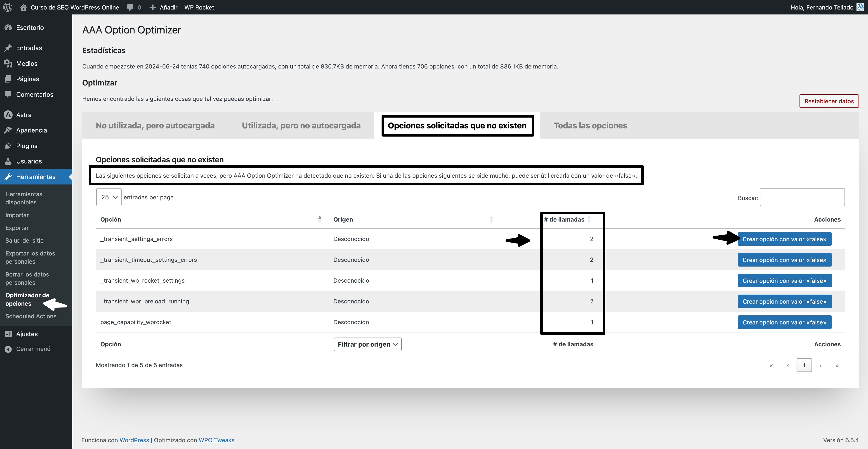Click the Buscar search field
Viewport: 868px width, 449px height.
(802, 197)
